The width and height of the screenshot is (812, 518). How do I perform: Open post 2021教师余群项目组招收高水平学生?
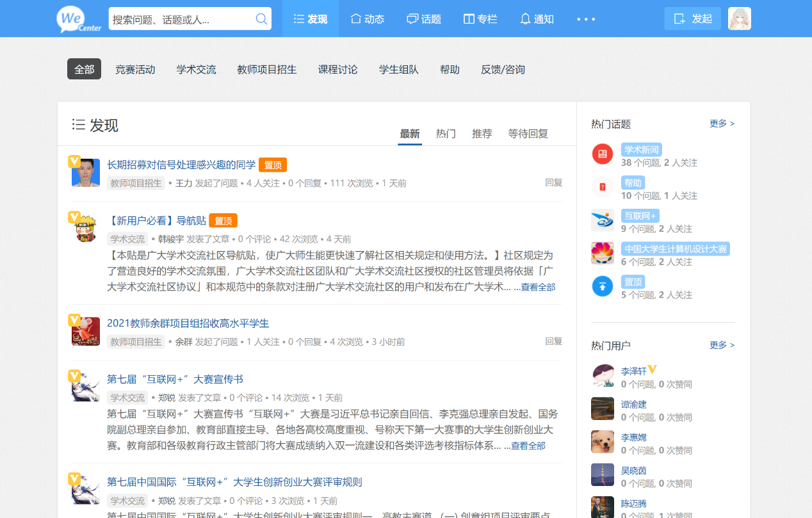coord(188,323)
